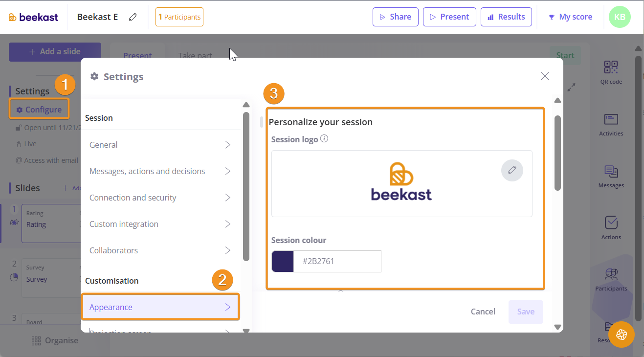Click the pencil icon to edit session logo

point(512,170)
